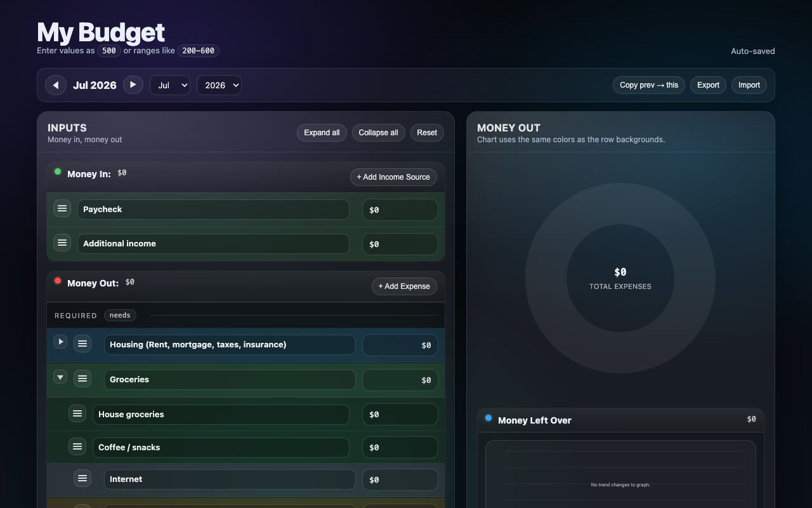Open the month dropdown showing Jul
This screenshot has height=508, width=812.
coord(170,85)
